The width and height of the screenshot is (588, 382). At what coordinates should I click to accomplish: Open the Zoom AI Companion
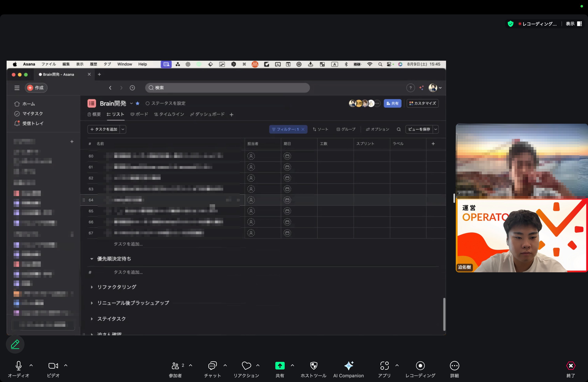click(348, 366)
